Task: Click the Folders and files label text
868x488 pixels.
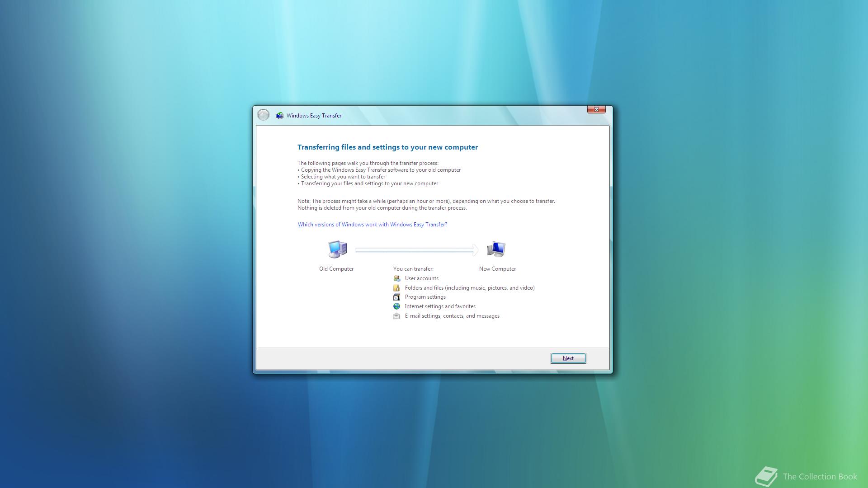Action: [469, 288]
